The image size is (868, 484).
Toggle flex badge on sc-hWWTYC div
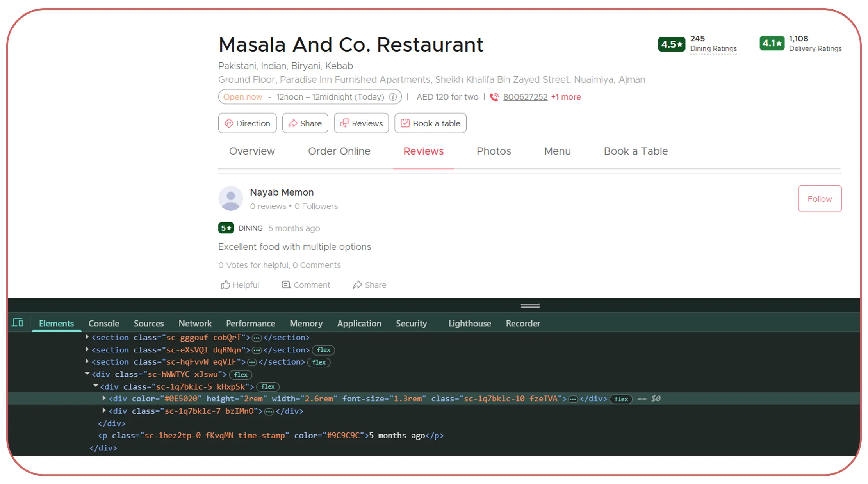(241, 375)
